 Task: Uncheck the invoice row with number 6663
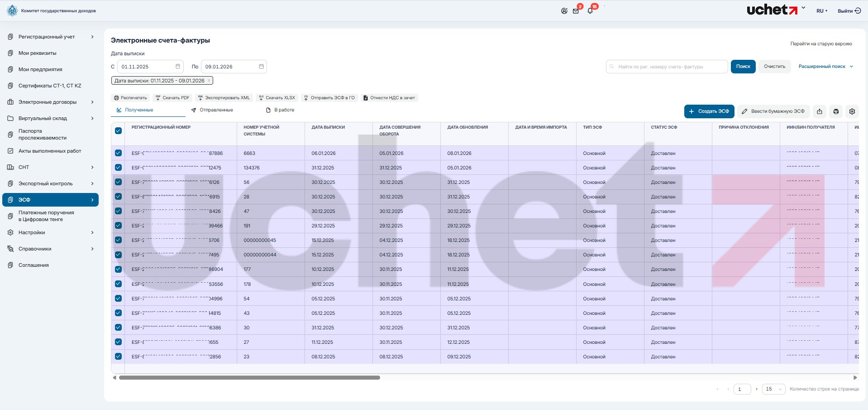point(118,153)
